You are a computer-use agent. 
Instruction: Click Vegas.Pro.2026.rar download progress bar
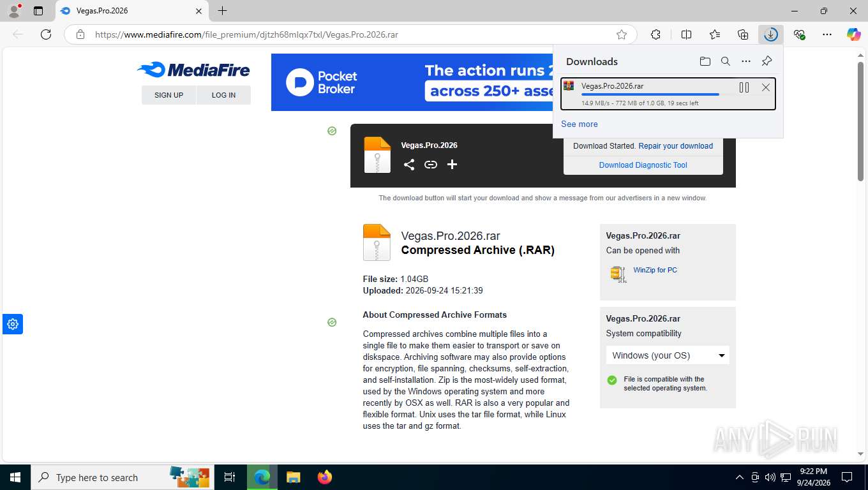(x=658, y=94)
